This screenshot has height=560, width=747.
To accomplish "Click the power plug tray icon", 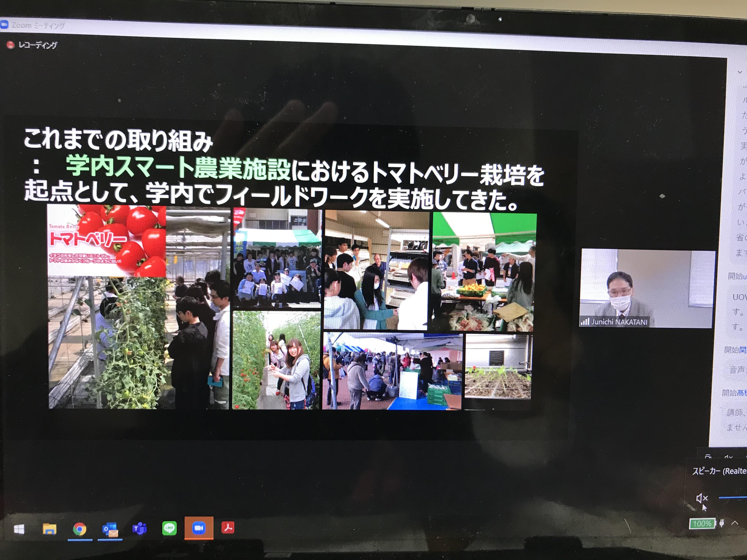I will click(x=722, y=523).
